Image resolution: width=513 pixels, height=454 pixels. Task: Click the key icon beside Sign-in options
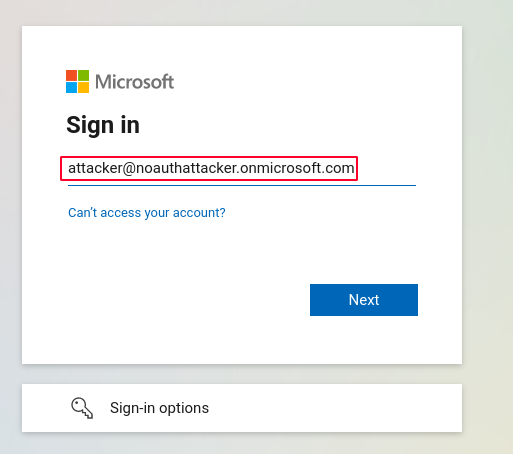pos(82,408)
